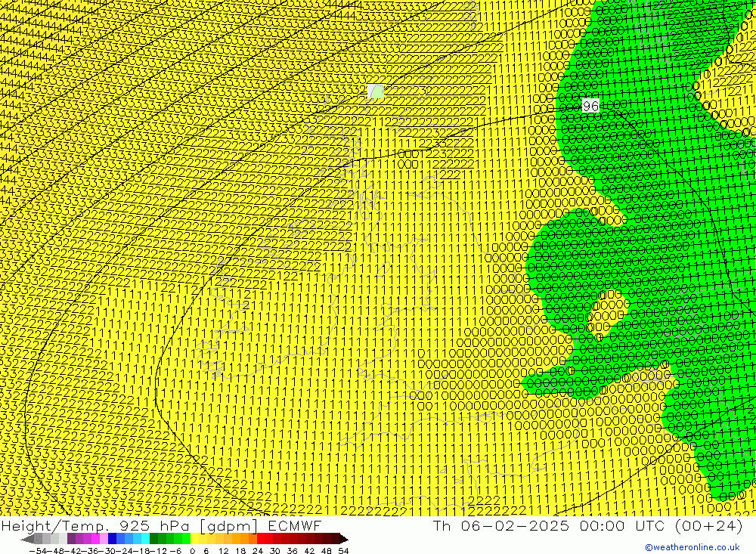Click the '-12' legend value
The image size is (756, 554).
coord(158,551)
